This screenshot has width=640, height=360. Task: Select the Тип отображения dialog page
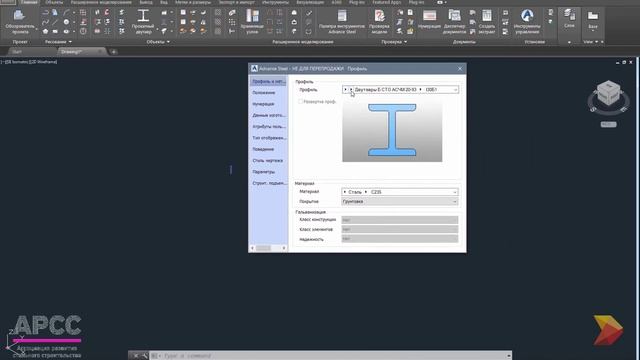click(268, 138)
